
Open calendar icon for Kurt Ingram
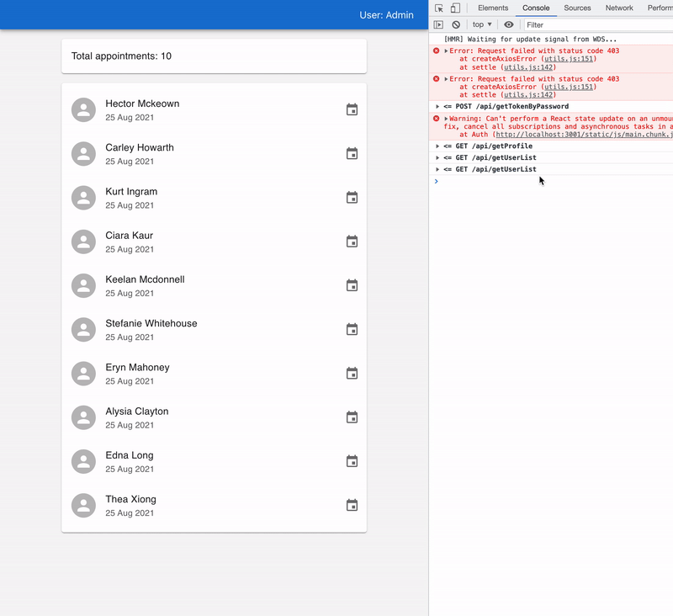click(352, 198)
